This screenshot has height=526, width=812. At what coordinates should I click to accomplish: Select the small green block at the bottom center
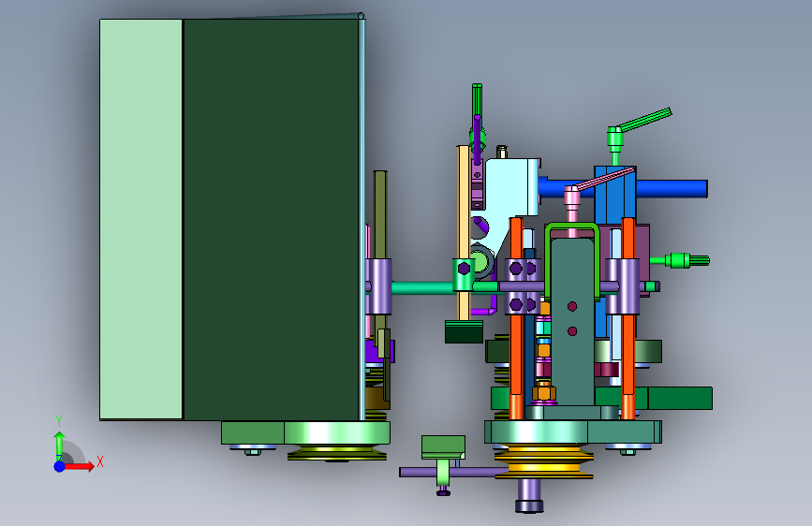[443, 447]
